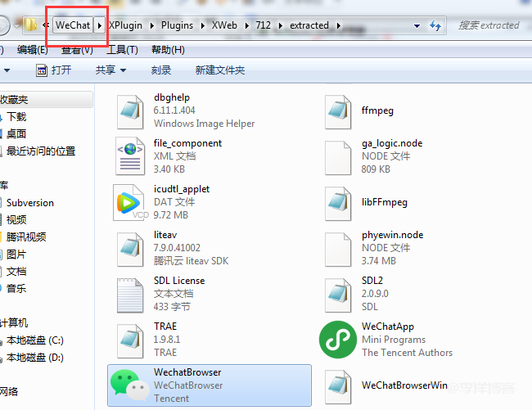Select the icudtl_applet DAT file icon
The height and width of the screenshot is (410, 532).
click(x=131, y=202)
